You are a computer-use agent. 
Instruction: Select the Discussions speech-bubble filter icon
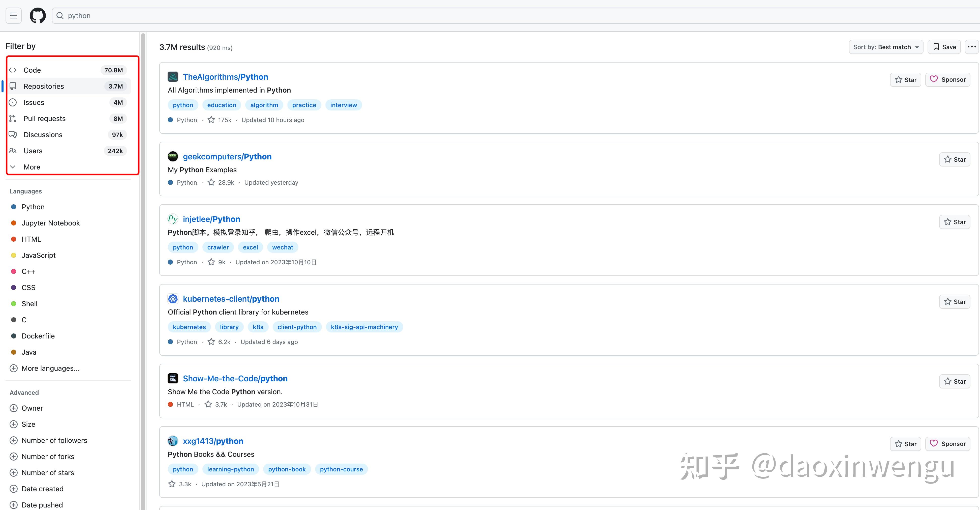click(x=13, y=135)
